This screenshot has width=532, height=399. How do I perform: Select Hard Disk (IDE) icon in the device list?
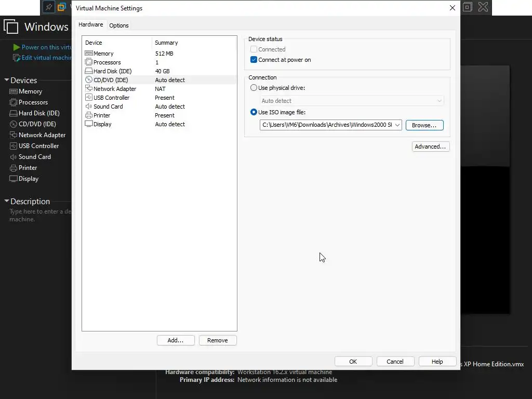[88, 71]
